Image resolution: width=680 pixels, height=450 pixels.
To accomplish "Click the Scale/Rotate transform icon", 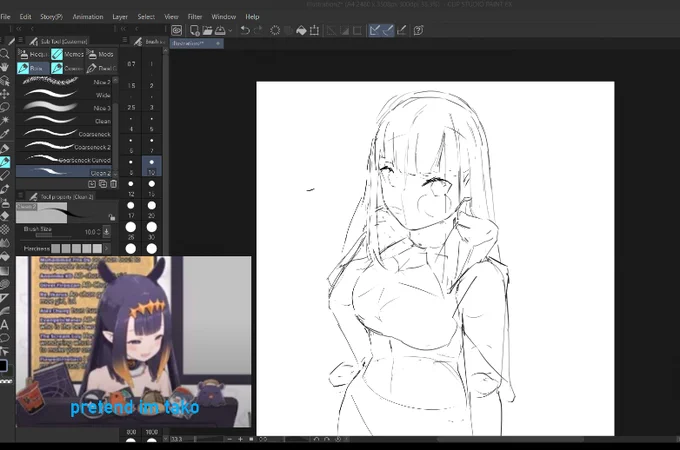I will point(314,30).
